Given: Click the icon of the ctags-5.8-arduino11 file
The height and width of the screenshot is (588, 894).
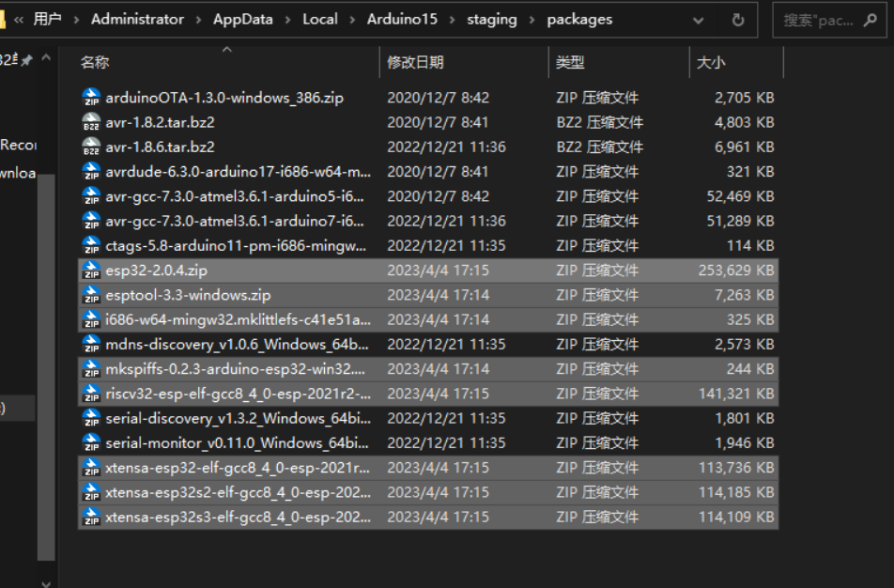Looking at the screenshot, I should coord(91,246).
